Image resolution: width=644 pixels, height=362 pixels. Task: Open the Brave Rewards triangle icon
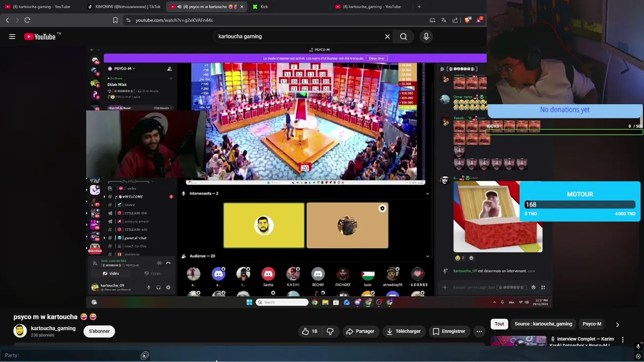479,20
